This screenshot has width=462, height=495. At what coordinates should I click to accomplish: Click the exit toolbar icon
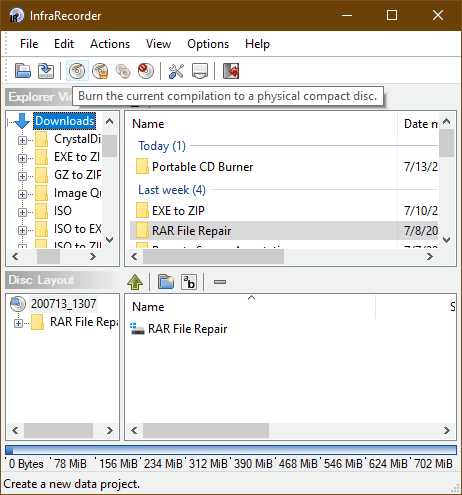click(x=231, y=71)
